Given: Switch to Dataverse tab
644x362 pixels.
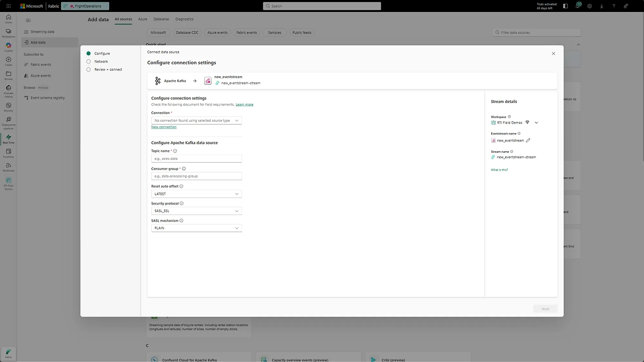Looking at the screenshot, I should click(x=161, y=19).
